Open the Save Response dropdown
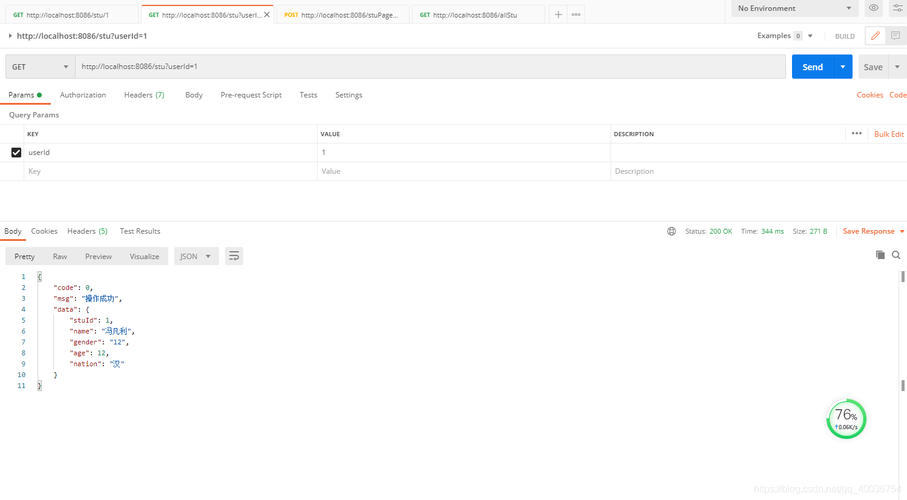907x500 pixels. click(x=873, y=231)
